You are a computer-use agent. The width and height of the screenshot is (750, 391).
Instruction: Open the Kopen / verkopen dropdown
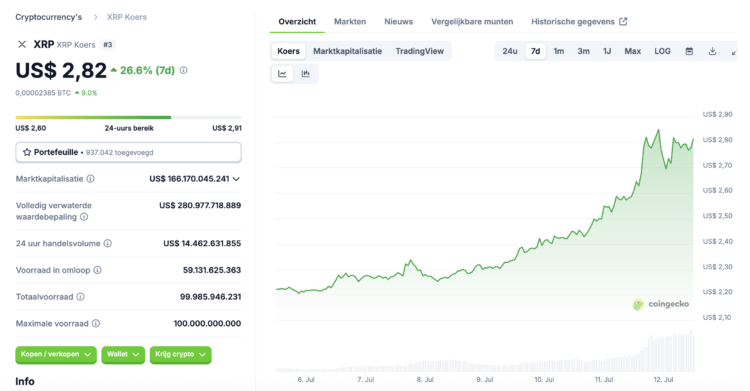click(56, 355)
